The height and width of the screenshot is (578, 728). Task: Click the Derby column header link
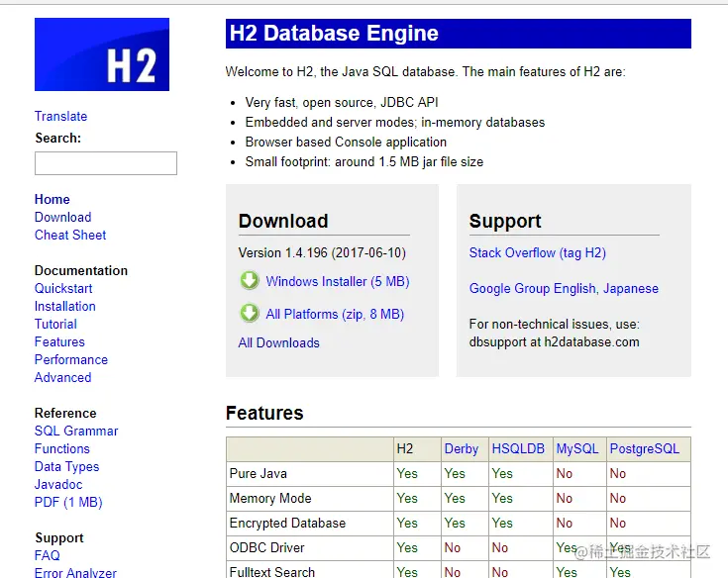(461, 448)
